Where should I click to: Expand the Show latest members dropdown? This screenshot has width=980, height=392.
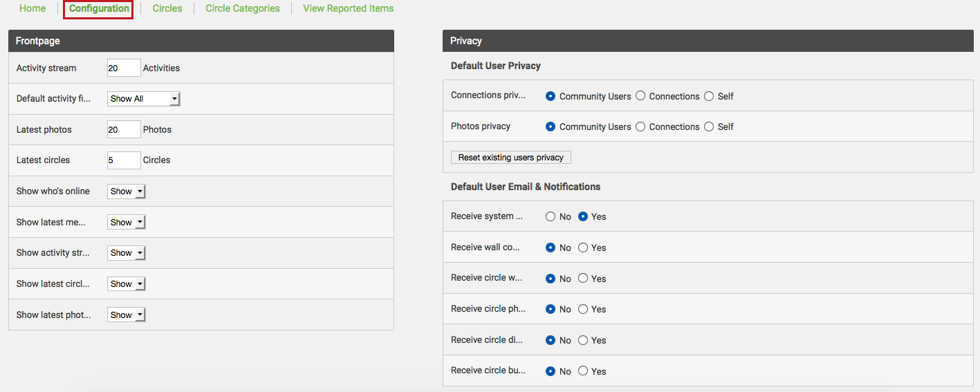click(127, 222)
